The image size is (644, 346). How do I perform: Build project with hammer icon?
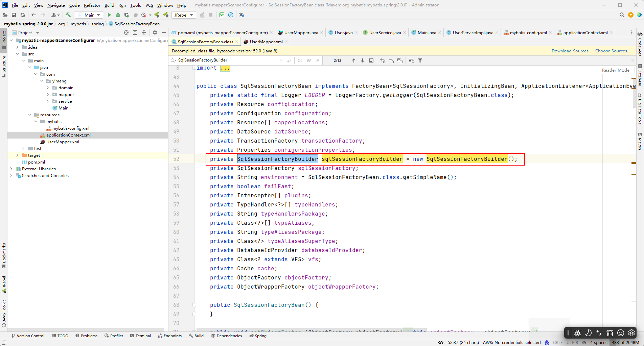[x=68, y=15]
